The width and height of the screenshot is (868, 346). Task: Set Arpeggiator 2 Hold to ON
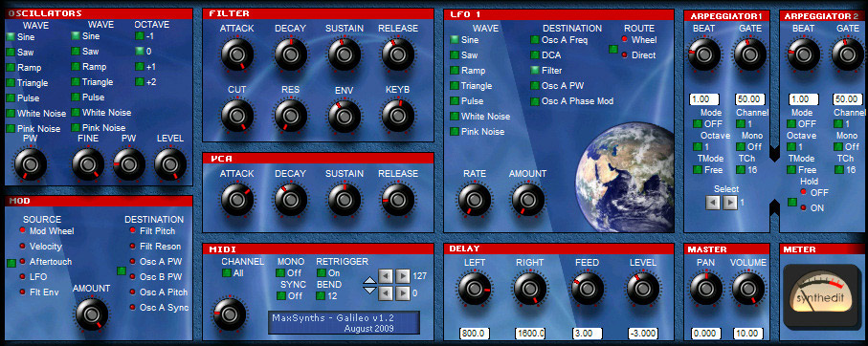click(x=803, y=207)
